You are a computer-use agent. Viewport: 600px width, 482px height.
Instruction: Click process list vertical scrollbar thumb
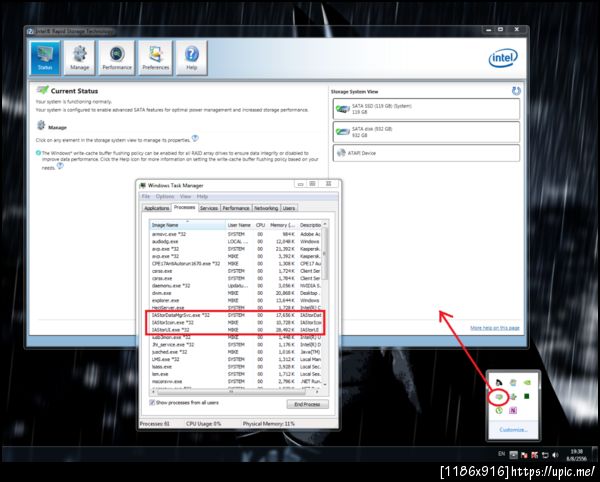[325, 253]
